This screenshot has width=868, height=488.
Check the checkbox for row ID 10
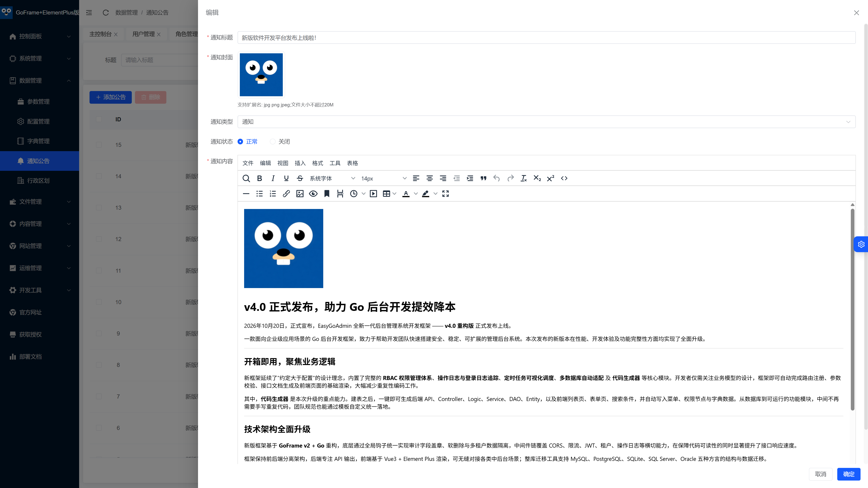coord(99,302)
